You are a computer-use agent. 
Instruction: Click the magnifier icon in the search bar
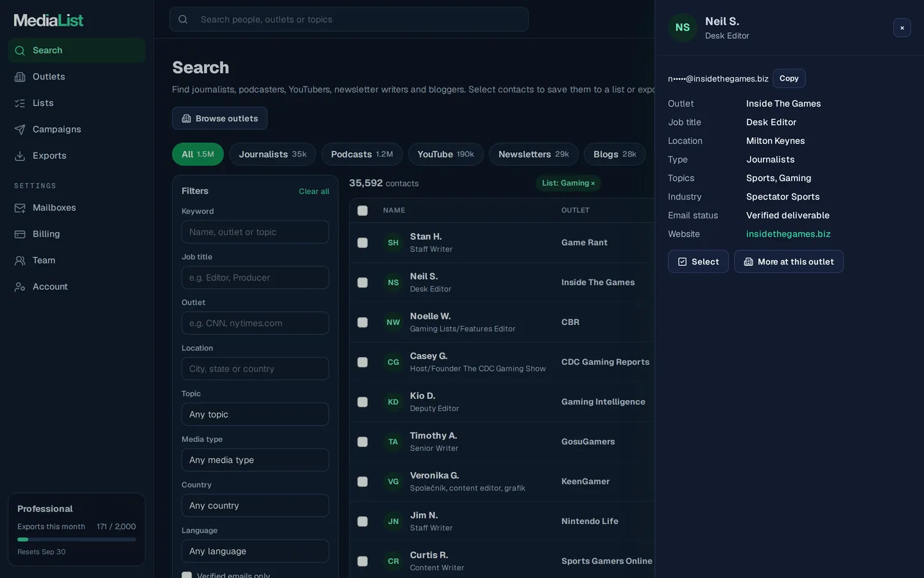[x=183, y=19]
